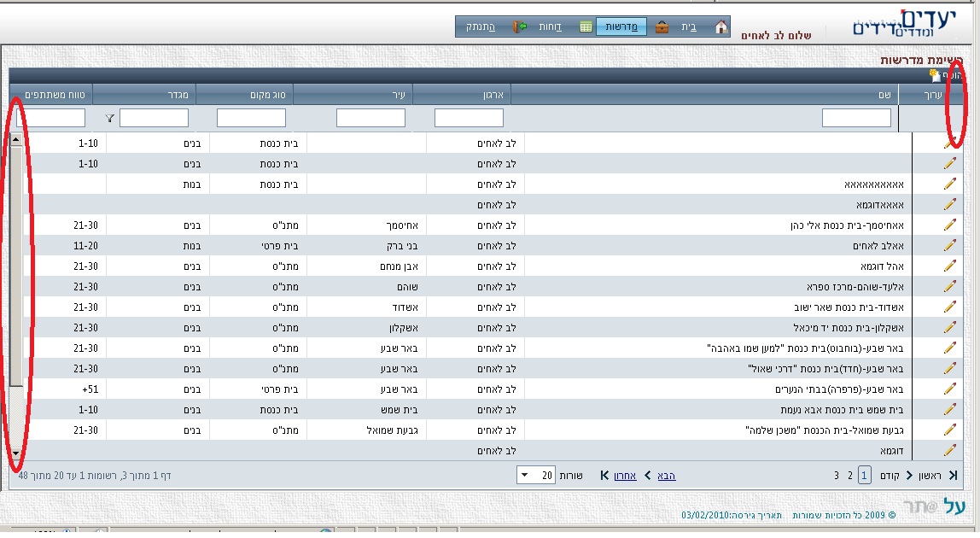
Task: Click the יעדים ומדדים logo
Action: pos(905,24)
